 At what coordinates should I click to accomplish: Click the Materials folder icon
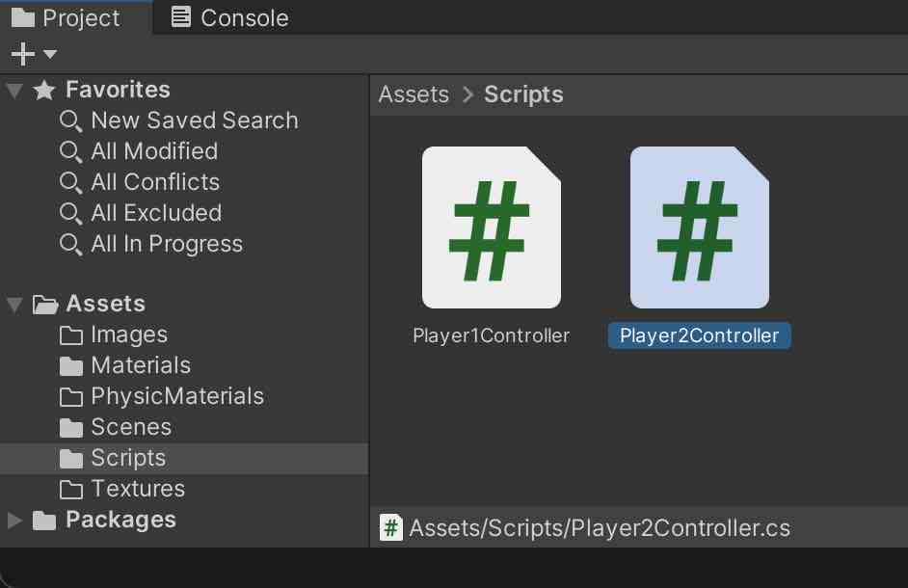click(x=71, y=366)
